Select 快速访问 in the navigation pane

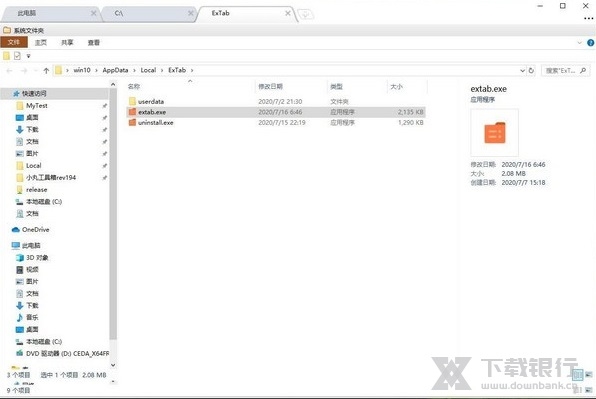pyautogui.click(x=54, y=93)
